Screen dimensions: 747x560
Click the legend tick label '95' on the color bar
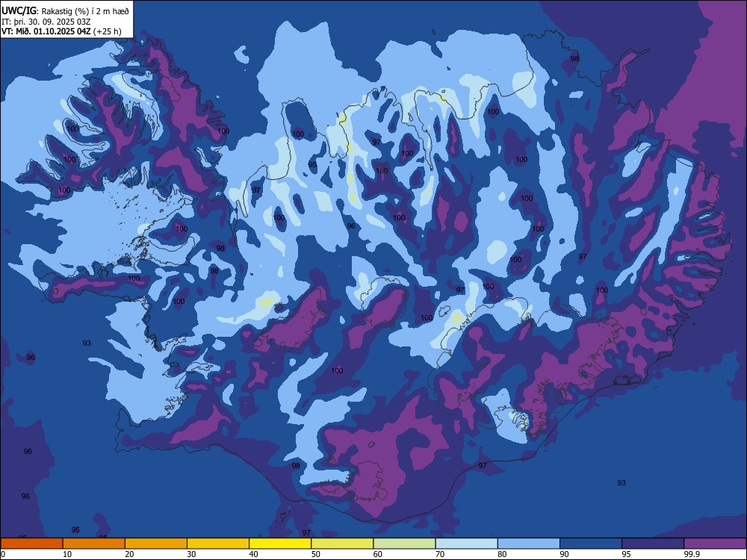pos(626,554)
